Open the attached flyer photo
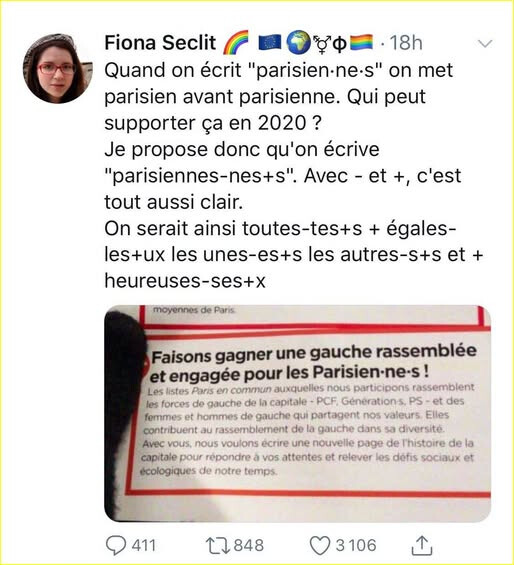 (x=297, y=413)
